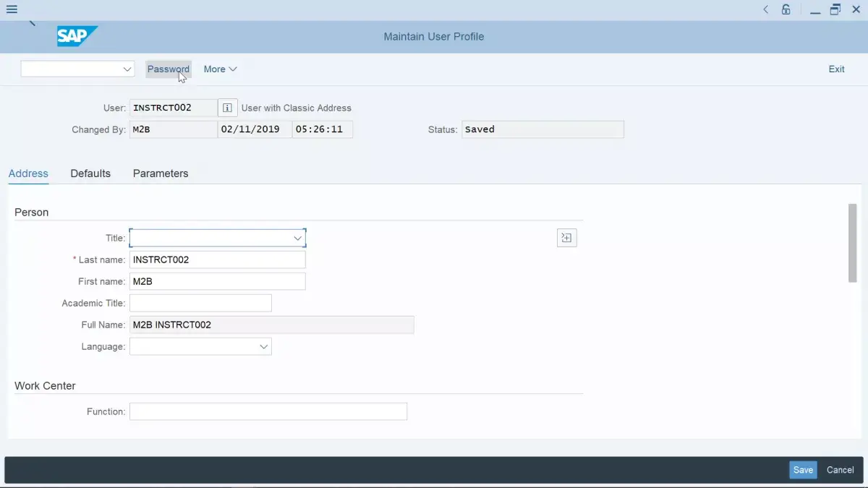The width and height of the screenshot is (868, 488).
Task: Click the vertical scrollbar thumb
Action: coord(852,243)
